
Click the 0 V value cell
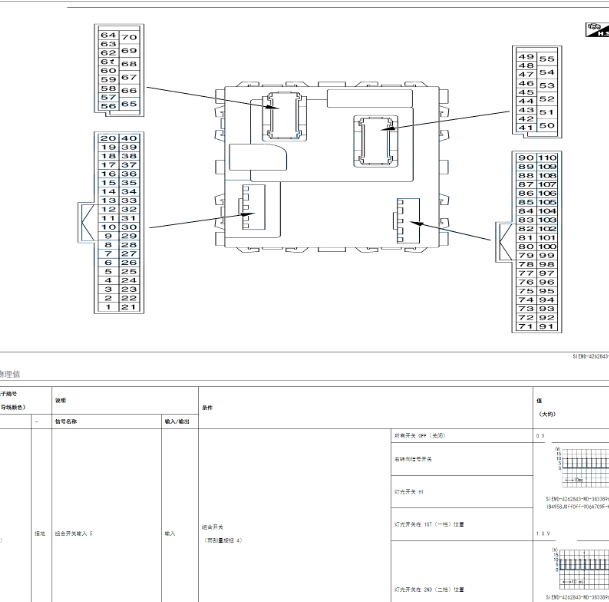[x=540, y=436]
